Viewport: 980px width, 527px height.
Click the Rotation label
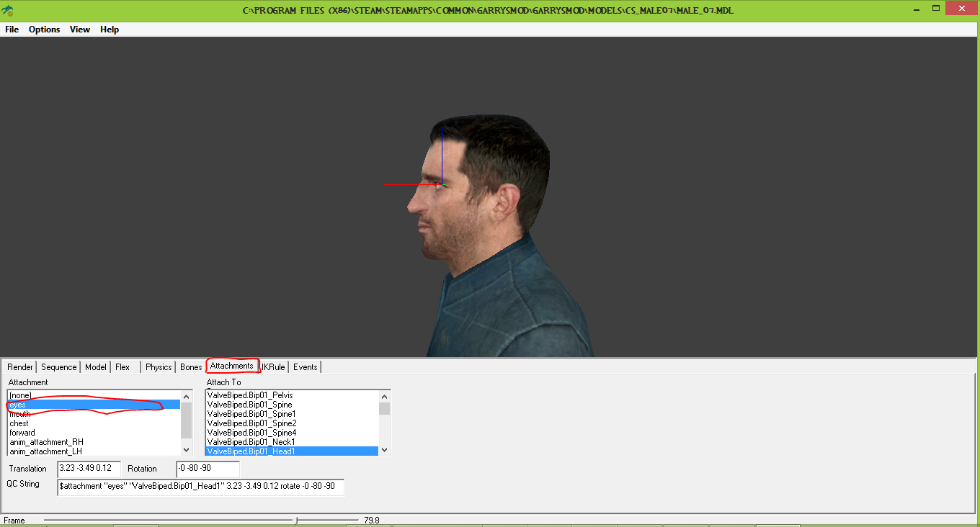[x=142, y=469]
